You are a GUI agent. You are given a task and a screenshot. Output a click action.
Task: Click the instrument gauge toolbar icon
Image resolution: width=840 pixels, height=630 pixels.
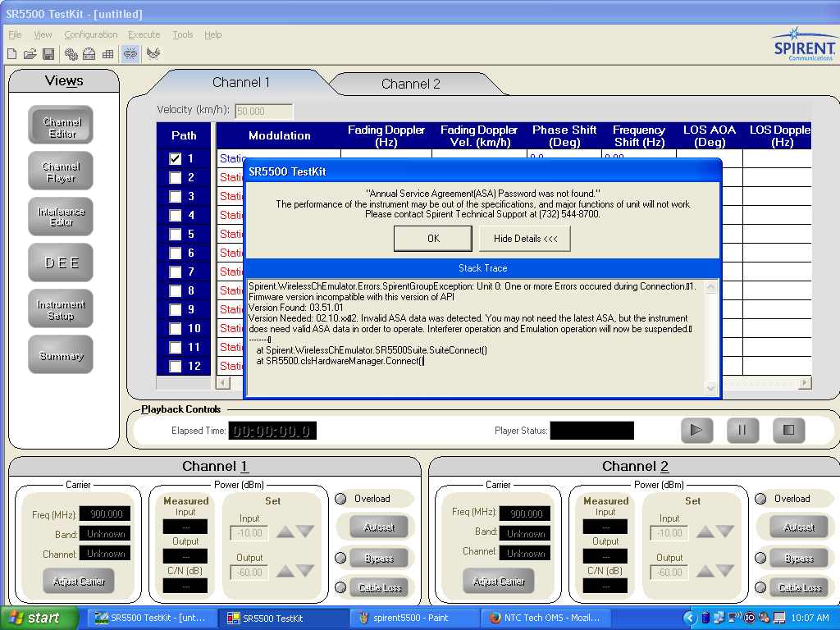(x=89, y=54)
